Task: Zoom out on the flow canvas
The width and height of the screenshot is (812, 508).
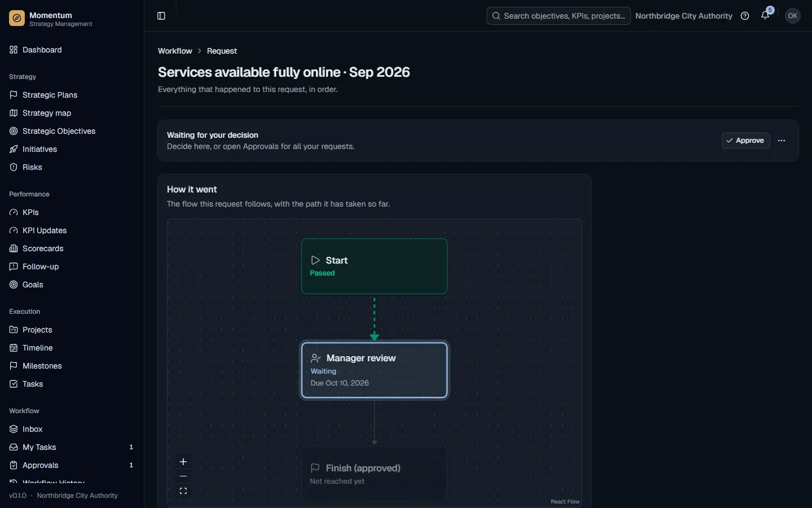Action: 183,476
